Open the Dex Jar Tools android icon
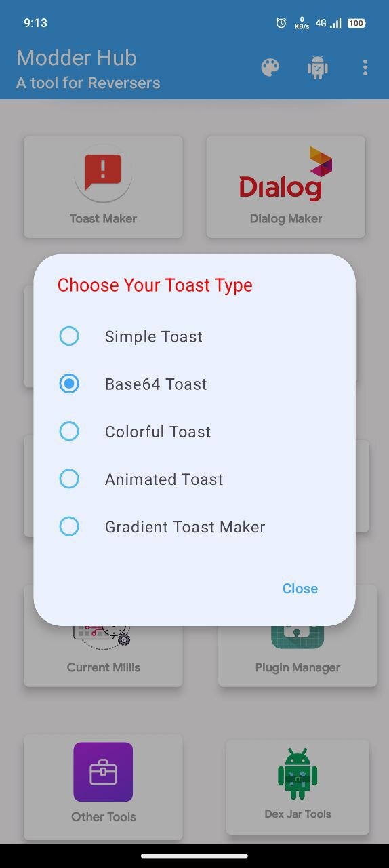The image size is (389, 868). (298, 774)
